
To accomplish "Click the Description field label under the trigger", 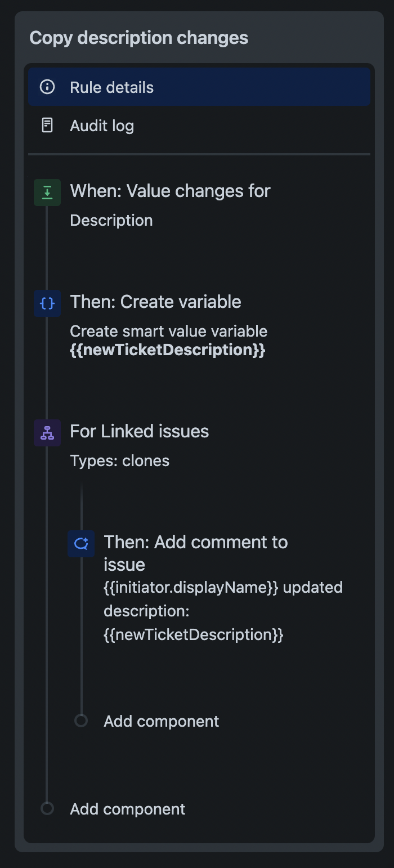I will coord(111,220).
